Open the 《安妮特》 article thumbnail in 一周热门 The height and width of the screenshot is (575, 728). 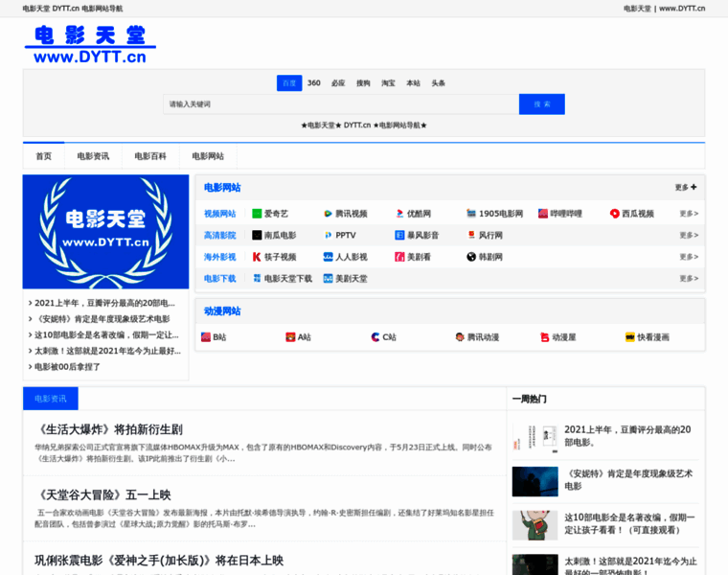(535, 481)
